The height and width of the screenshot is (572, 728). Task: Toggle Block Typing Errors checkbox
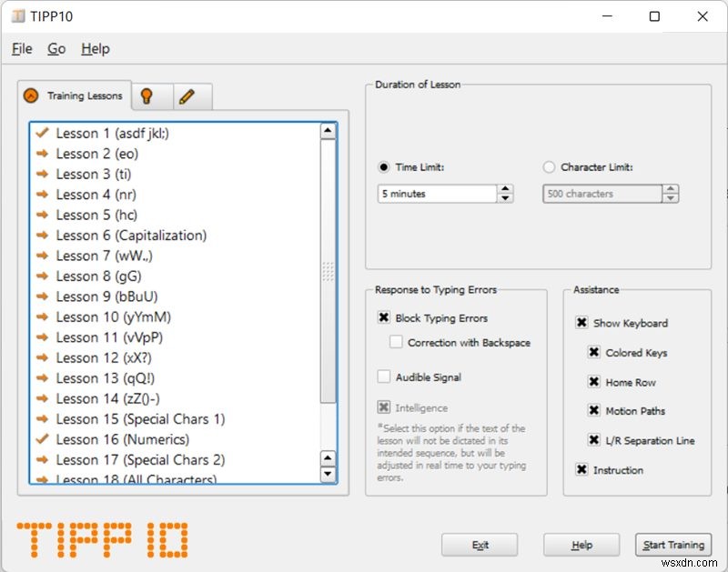[x=384, y=317]
